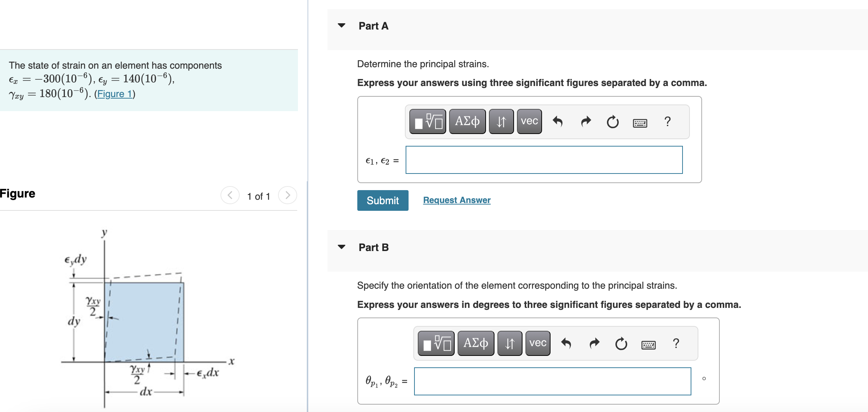Screen dimensions: 868x412
Task: Collapse the Part A section
Action: tap(342, 25)
